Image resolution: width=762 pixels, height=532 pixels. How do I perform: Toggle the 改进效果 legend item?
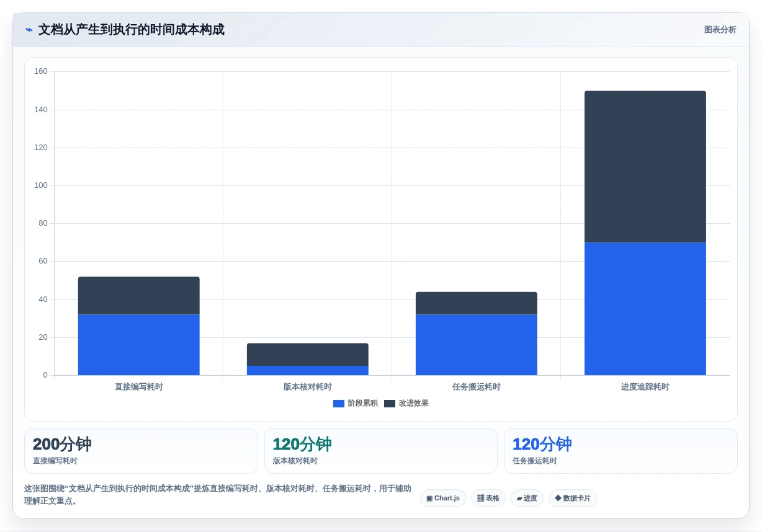click(406, 403)
